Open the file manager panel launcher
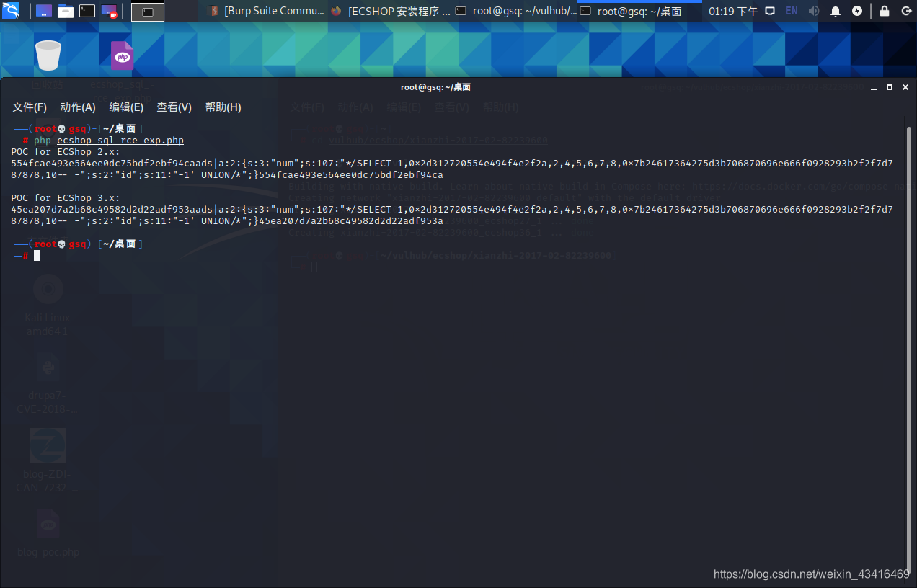Screen dimensions: 917x588 pos(66,11)
